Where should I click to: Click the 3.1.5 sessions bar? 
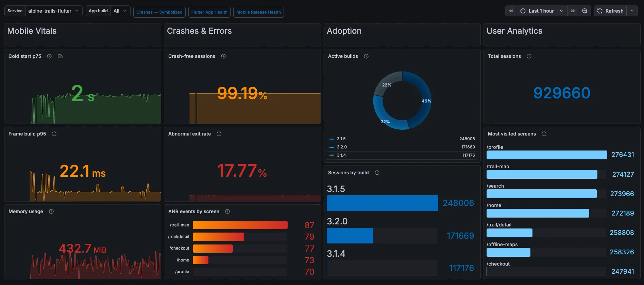click(x=383, y=203)
